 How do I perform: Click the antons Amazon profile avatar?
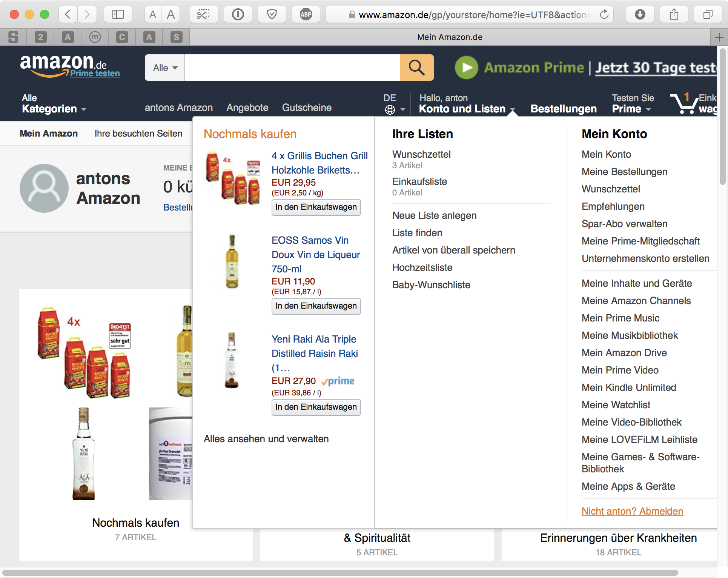(x=44, y=188)
